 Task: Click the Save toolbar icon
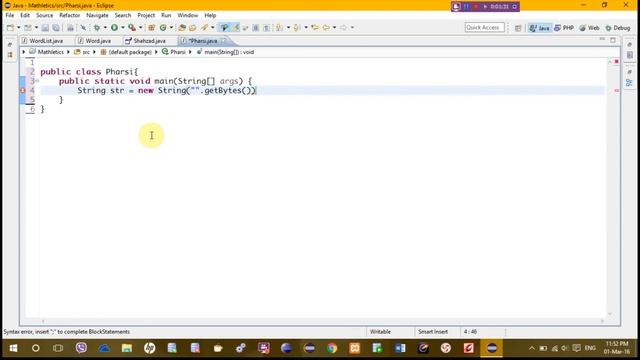click(45, 28)
